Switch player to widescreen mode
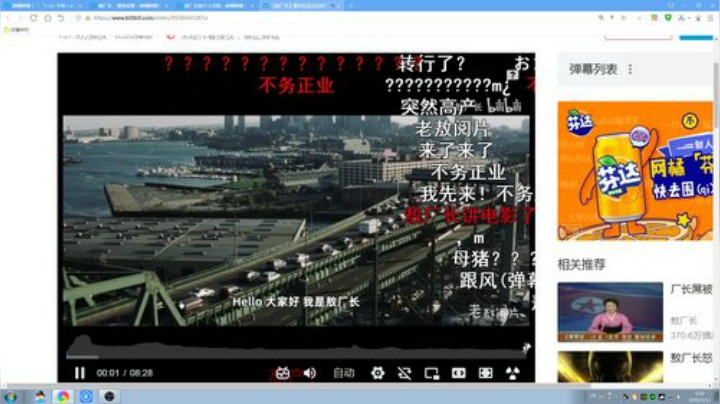The width and height of the screenshot is (720, 404). 459,373
